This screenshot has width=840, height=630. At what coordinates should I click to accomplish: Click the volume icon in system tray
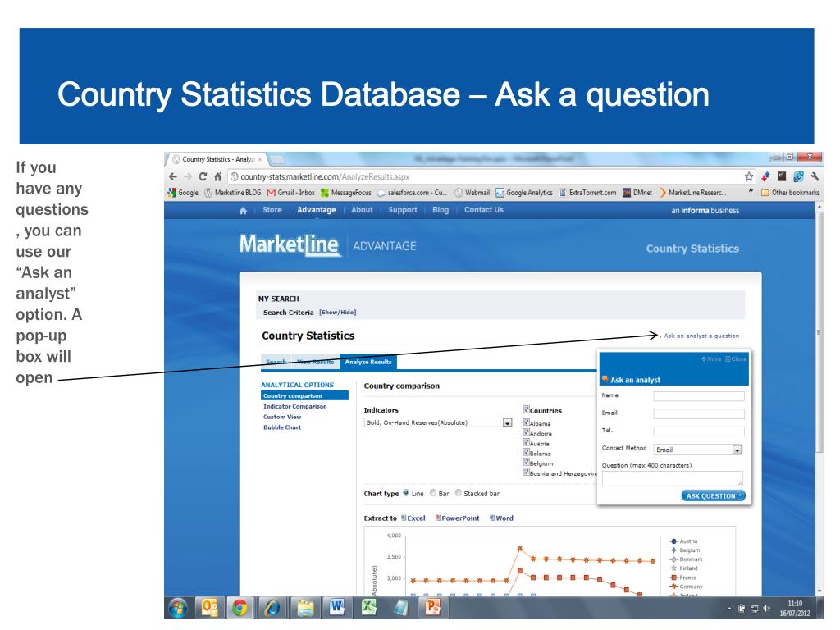[x=767, y=608]
